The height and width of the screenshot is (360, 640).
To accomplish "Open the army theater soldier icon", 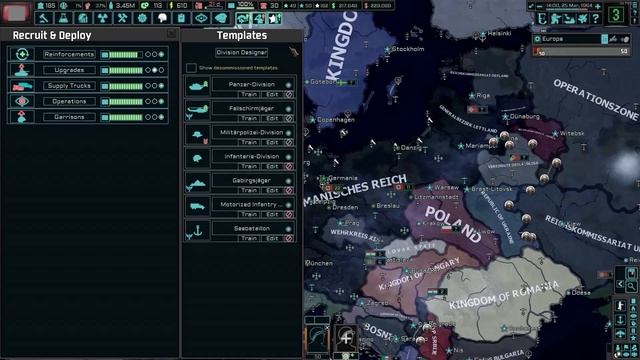I will point(556,18).
